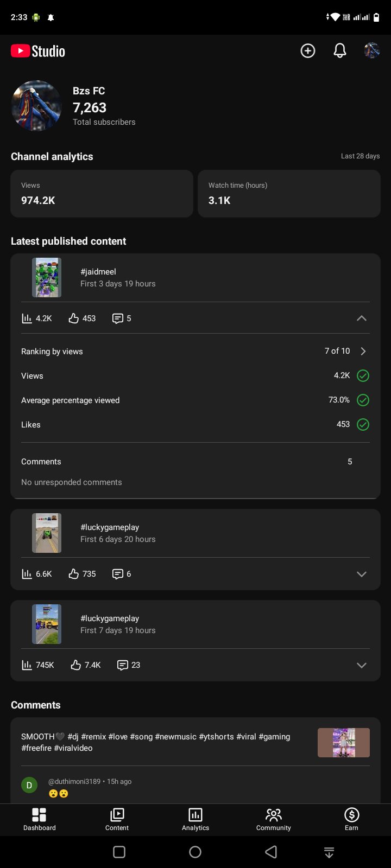
Task: Tap thumbs-up icon showing 7.4K
Action: (x=76, y=665)
